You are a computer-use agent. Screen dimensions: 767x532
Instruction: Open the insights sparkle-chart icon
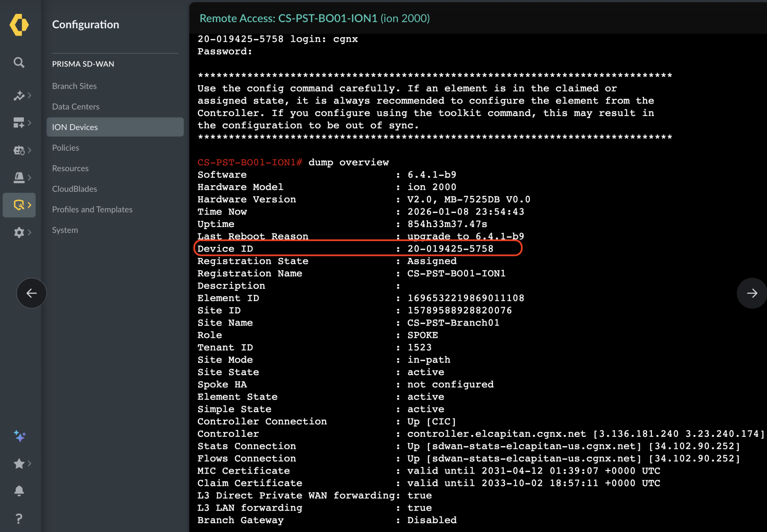pyautogui.click(x=19, y=96)
